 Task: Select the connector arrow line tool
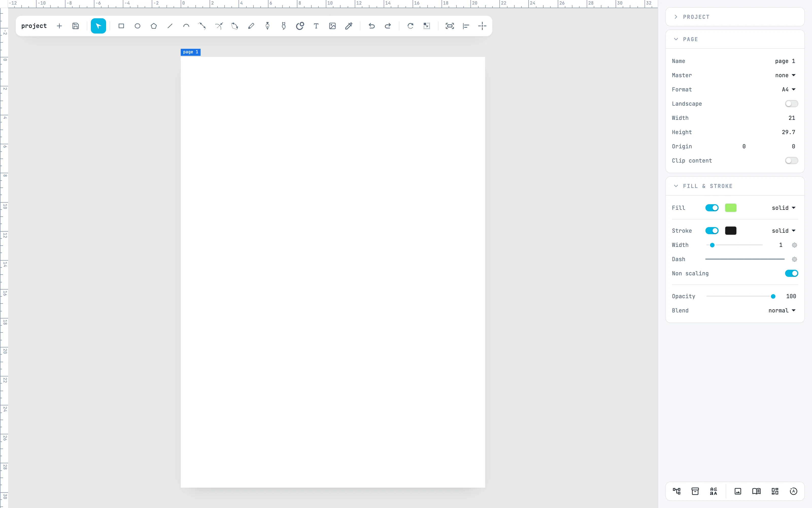click(202, 26)
